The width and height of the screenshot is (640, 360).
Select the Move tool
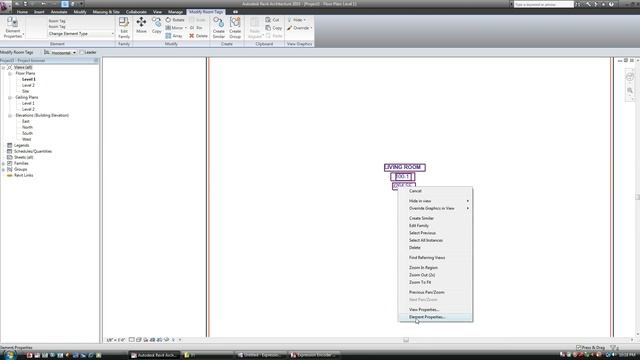pos(141,25)
